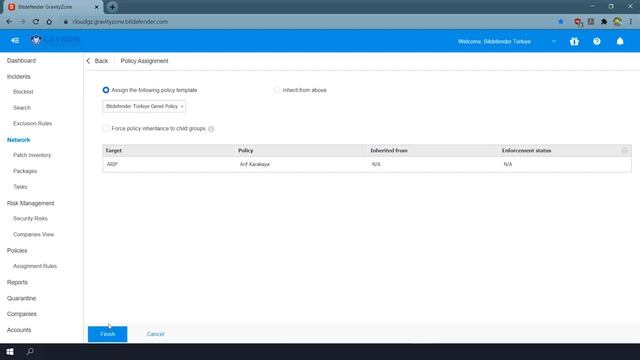Open Companies in the sidebar
Image resolution: width=640 pixels, height=360 pixels.
pyautogui.click(x=22, y=314)
